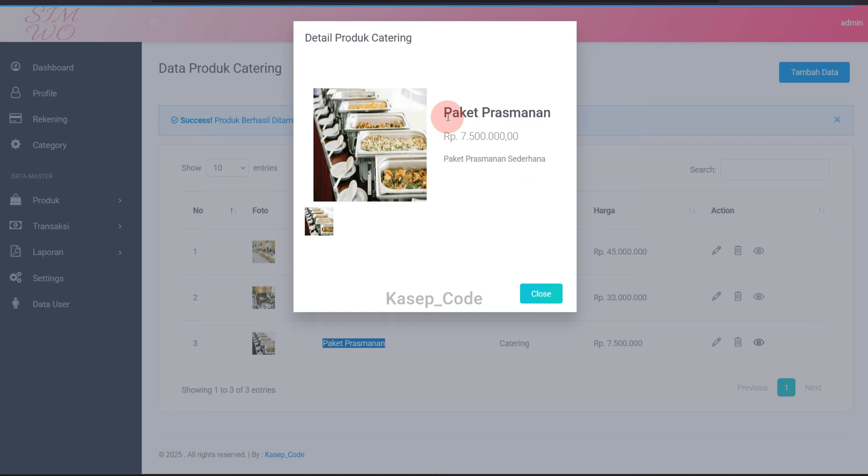Toggle the hamburger sidebar menu icon

point(154,23)
